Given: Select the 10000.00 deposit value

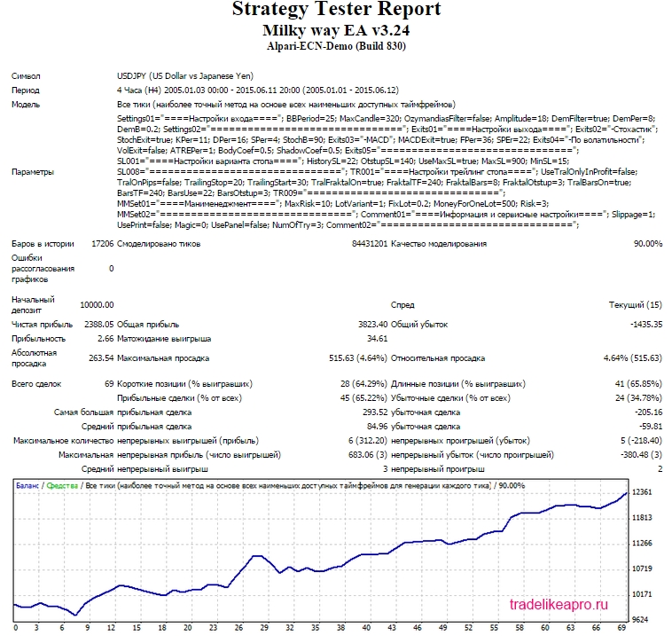Looking at the screenshot, I should [x=97, y=305].
